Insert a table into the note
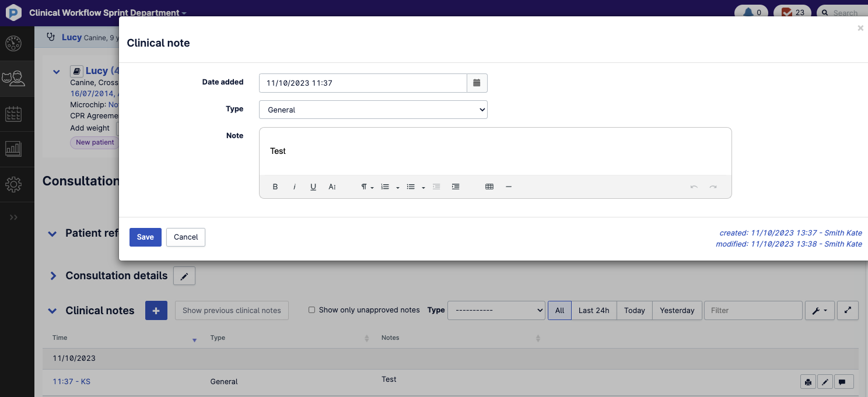Screen dimensions: 868x397 [x=489, y=187]
